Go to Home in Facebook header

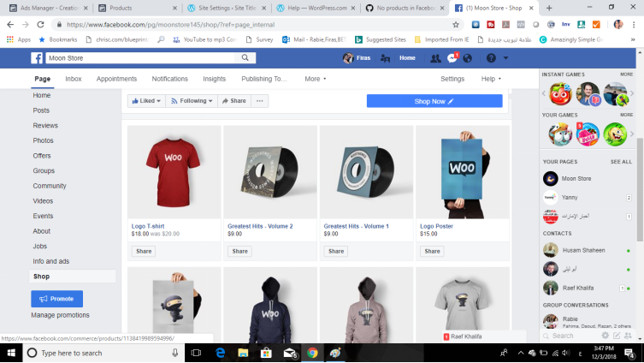[x=407, y=58]
